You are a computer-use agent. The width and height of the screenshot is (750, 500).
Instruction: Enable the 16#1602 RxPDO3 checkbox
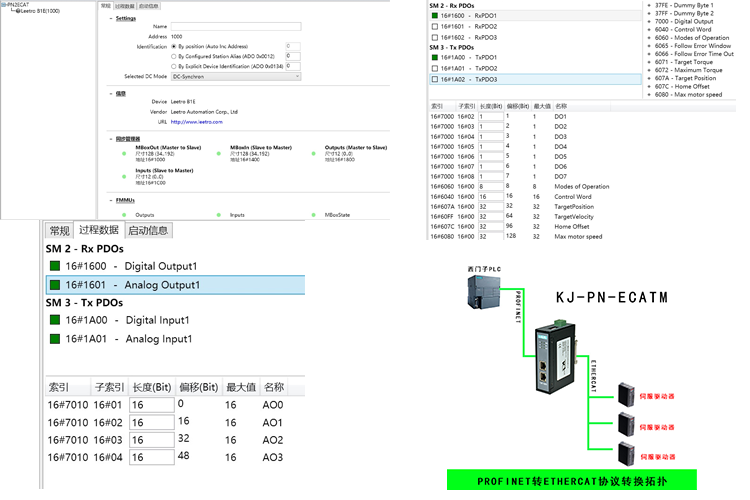pos(434,37)
